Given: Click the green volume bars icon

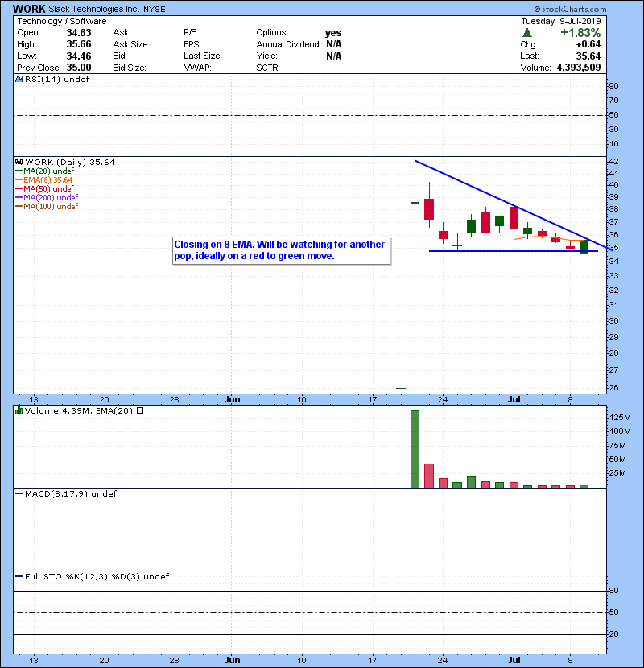Looking at the screenshot, I should coord(19,411).
